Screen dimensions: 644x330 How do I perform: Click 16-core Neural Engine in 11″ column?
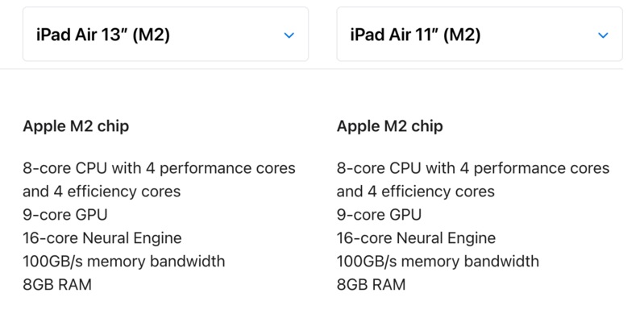coord(416,238)
